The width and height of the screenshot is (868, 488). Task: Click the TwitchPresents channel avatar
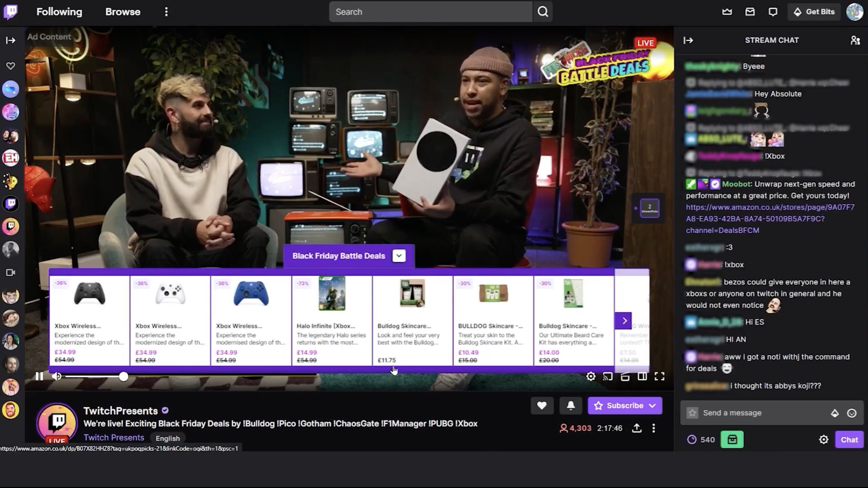point(57,422)
